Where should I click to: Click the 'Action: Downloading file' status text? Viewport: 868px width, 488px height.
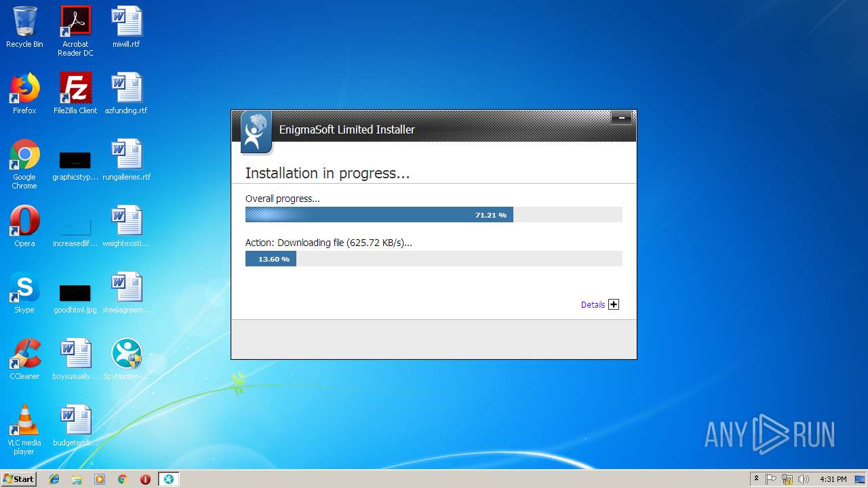click(329, 243)
